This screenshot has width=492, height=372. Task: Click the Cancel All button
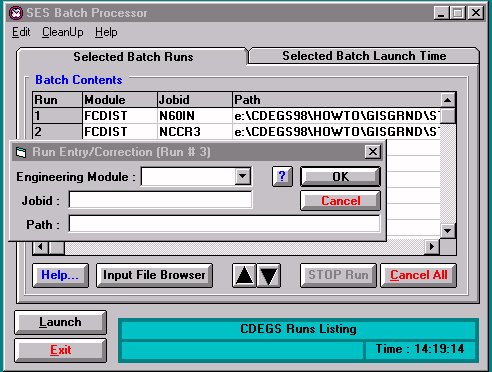(418, 275)
